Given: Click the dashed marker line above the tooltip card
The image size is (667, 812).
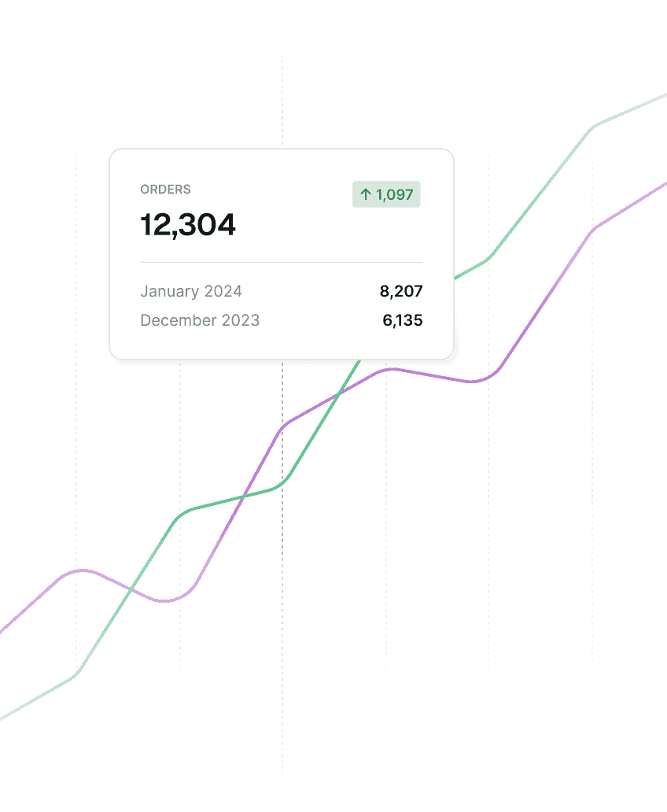Looking at the screenshot, I should tap(282, 102).
